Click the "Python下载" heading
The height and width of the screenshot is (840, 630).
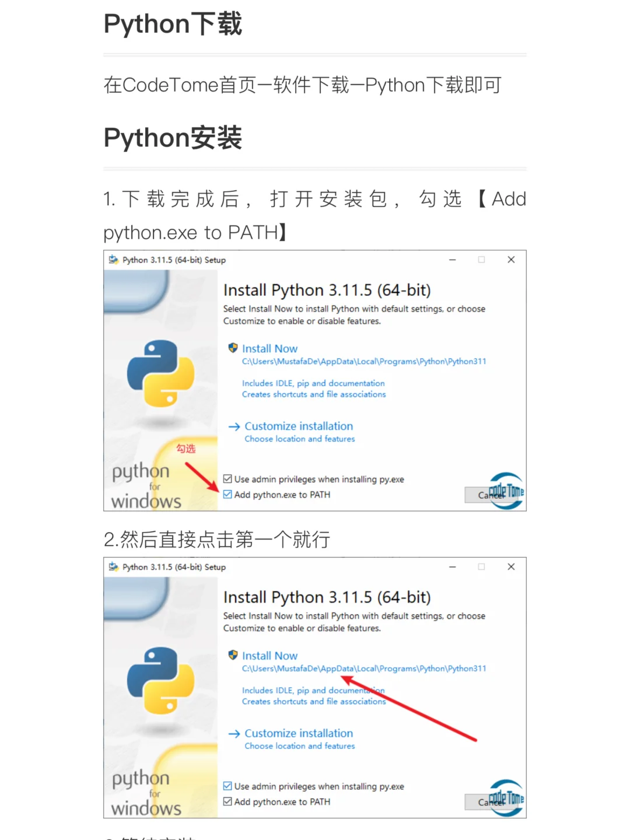pos(173,24)
